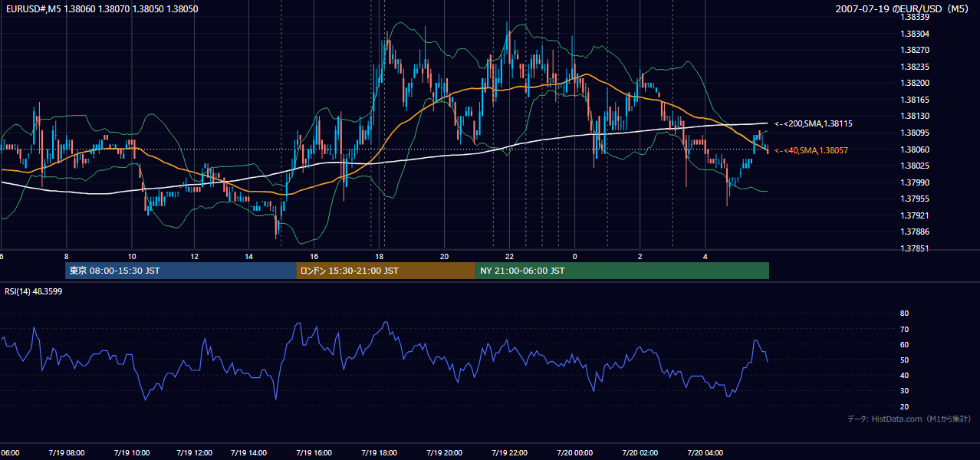Click the 7/19 08:00 time axis label
The height and width of the screenshot is (460, 980).
(x=67, y=453)
